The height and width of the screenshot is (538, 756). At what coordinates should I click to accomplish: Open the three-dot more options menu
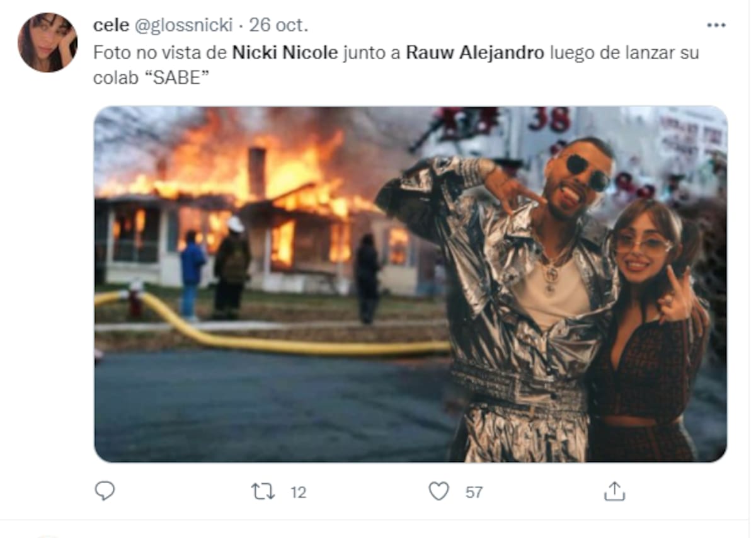pyautogui.click(x=716, y=25)
